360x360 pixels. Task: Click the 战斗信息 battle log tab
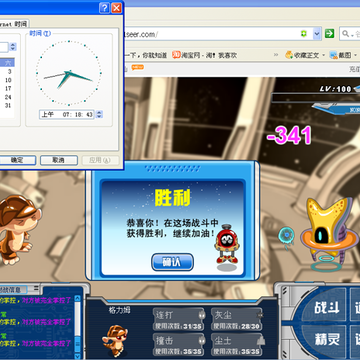pyautogui.click(x=12, y=289)
